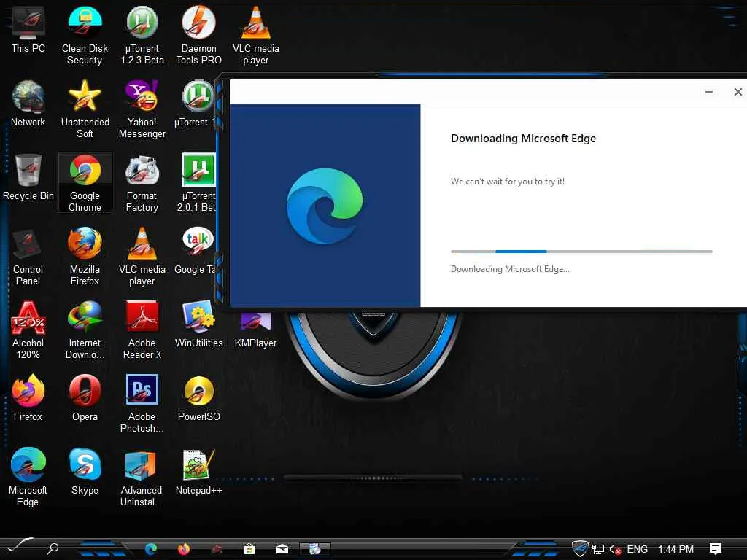Open the Network desktop icon
747x560 pixels.
coord(28,104)
